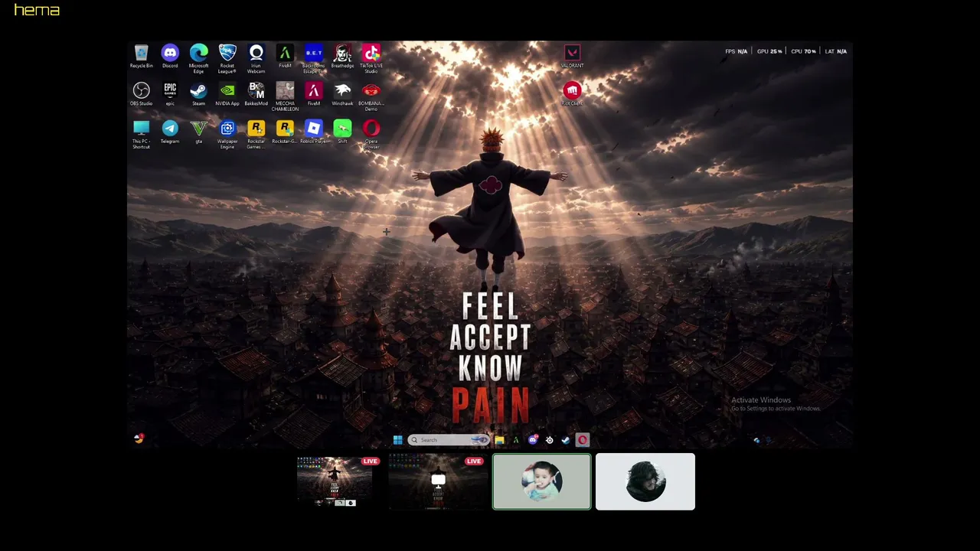Image resolution: width=980 pixels, height=551 pixels.
Task: Click the taskbar Search box
Action: 449,440
